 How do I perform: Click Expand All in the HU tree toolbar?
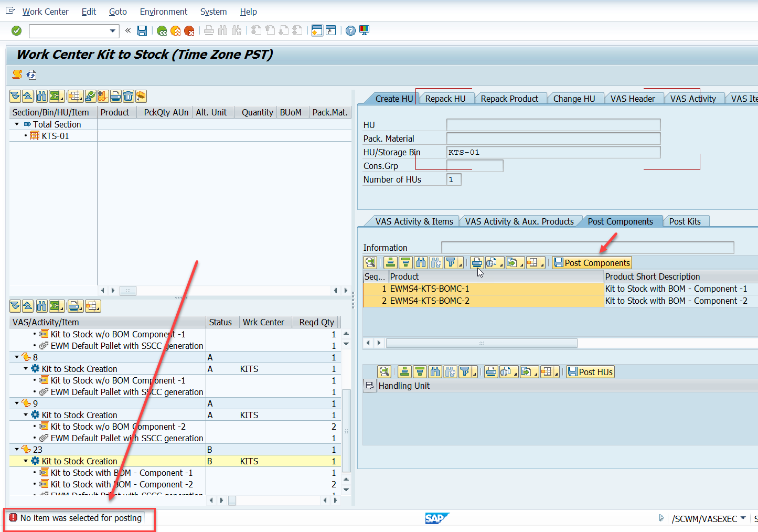click(15, 96)
